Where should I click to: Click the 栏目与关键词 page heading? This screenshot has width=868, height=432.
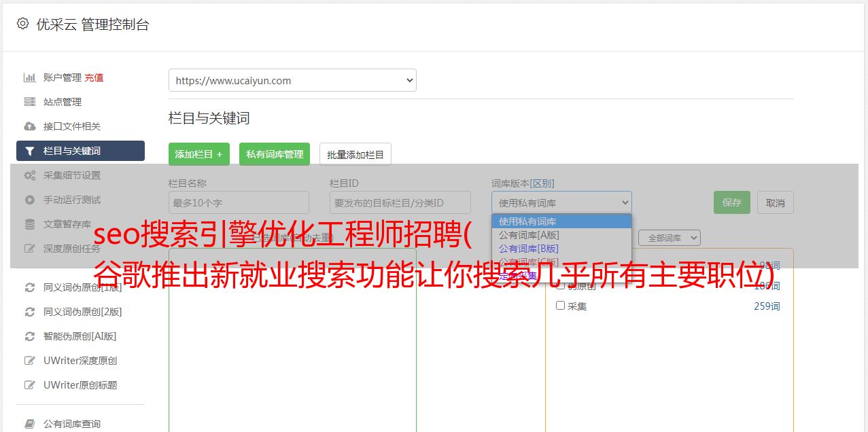(209, 118)
